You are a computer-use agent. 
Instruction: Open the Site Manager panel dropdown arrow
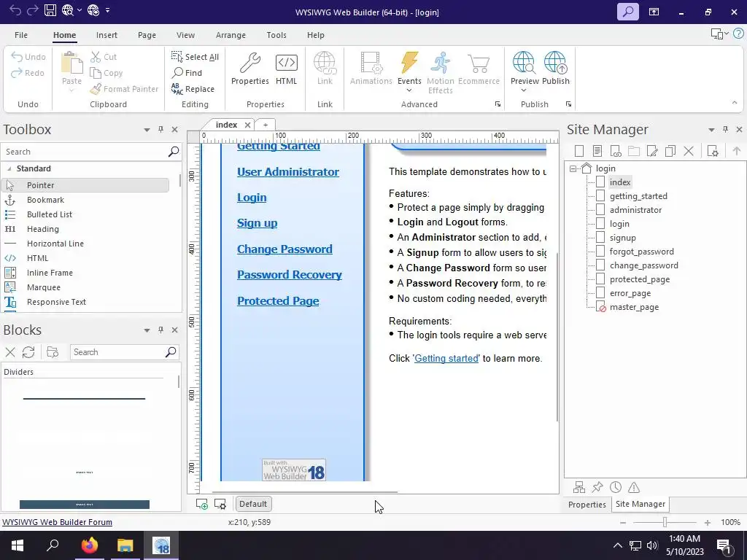click(x=711, y=130)
